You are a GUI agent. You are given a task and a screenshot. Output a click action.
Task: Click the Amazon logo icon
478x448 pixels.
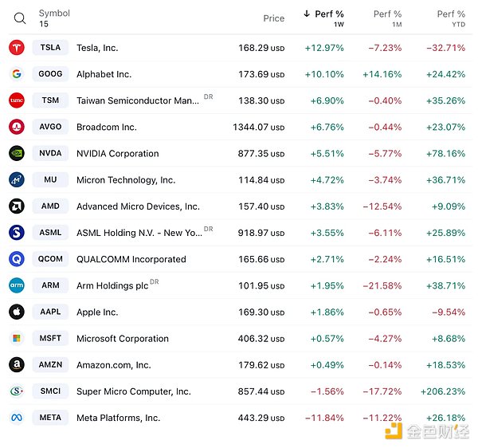click(16, 364)
